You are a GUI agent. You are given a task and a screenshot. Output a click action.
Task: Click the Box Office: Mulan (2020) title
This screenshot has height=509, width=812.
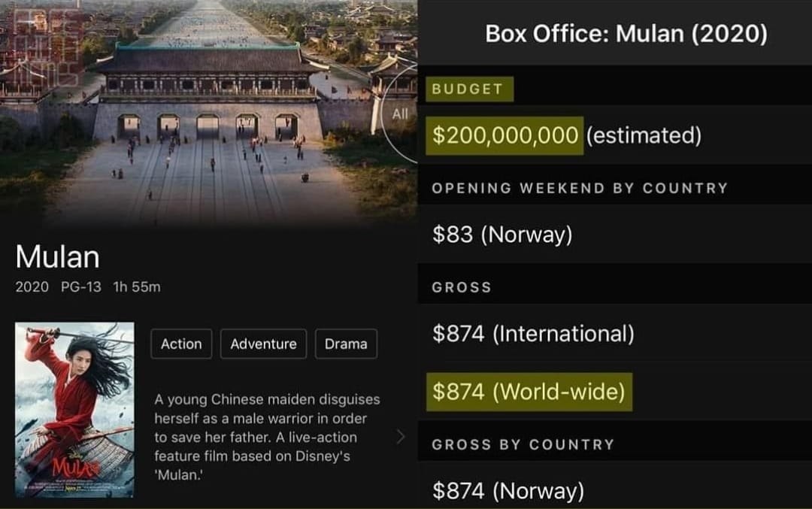(x=626, y=34)
